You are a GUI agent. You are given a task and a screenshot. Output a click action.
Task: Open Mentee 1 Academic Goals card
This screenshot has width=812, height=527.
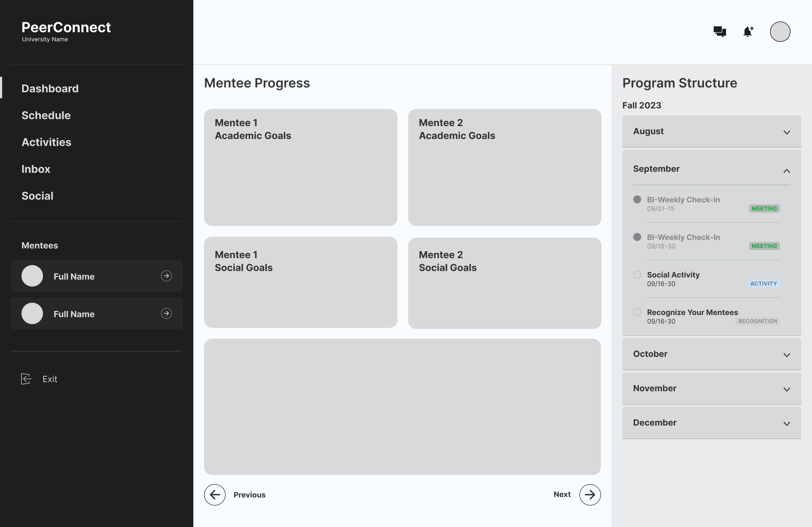coord(300,167)
